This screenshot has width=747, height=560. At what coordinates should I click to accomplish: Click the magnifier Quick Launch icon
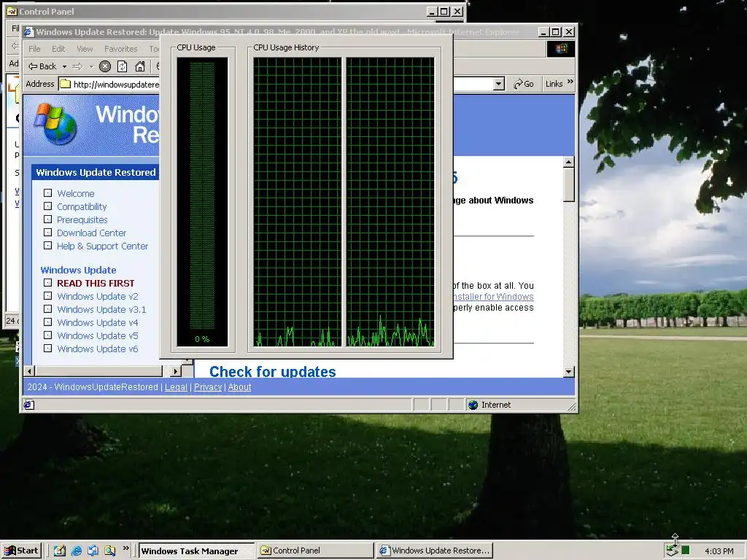click(109, 551)
